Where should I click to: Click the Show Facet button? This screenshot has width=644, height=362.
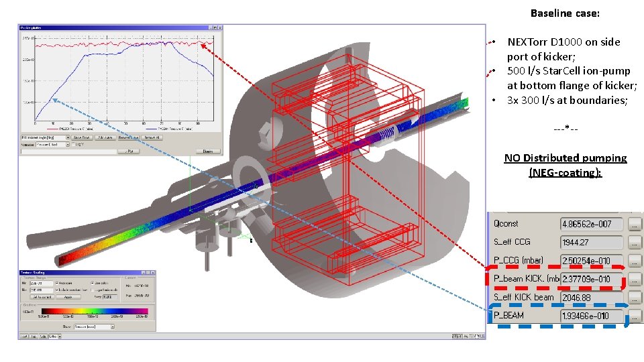82,137
